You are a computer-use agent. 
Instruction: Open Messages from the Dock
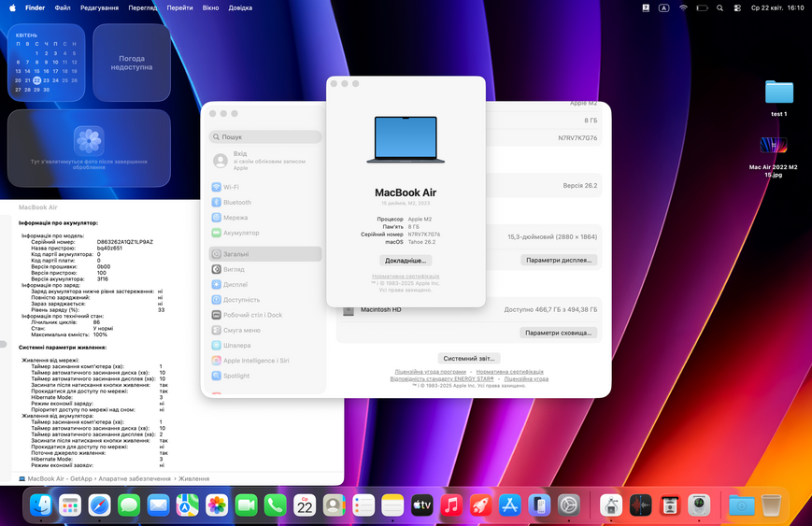tap(129, 505)
